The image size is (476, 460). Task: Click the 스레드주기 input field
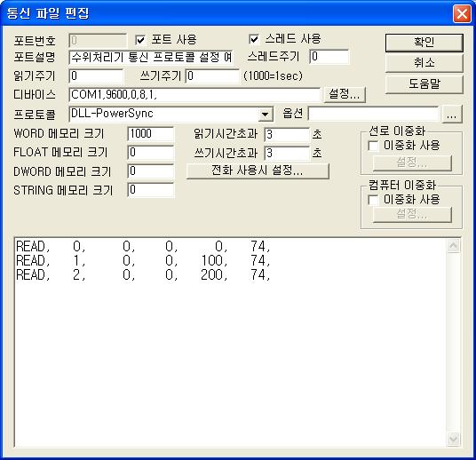[x=329, y=57]
